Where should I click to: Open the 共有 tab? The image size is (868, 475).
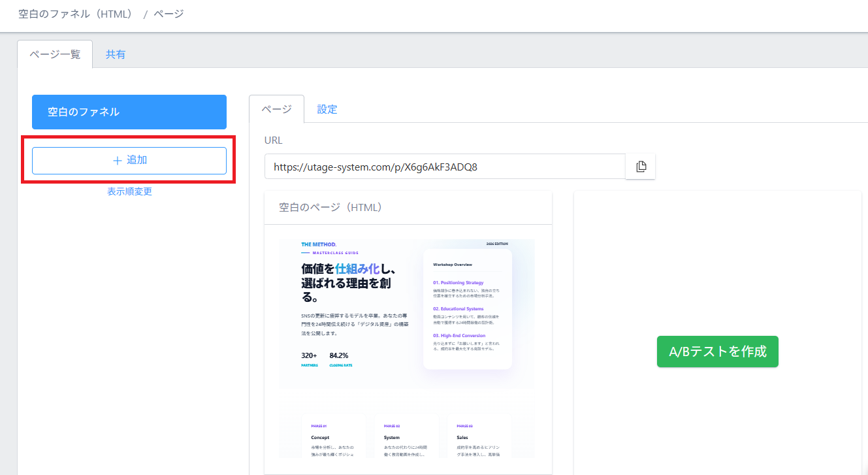[116, 54]
